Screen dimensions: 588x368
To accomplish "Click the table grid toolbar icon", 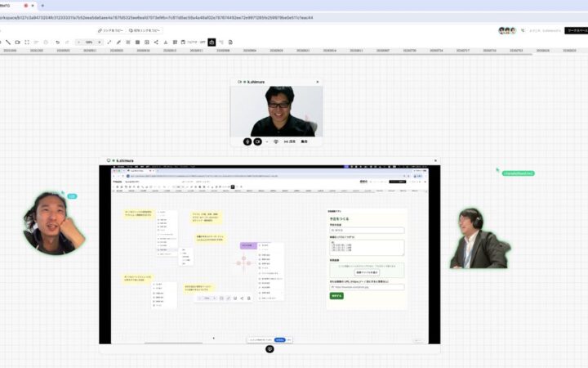I will [175, 43].
